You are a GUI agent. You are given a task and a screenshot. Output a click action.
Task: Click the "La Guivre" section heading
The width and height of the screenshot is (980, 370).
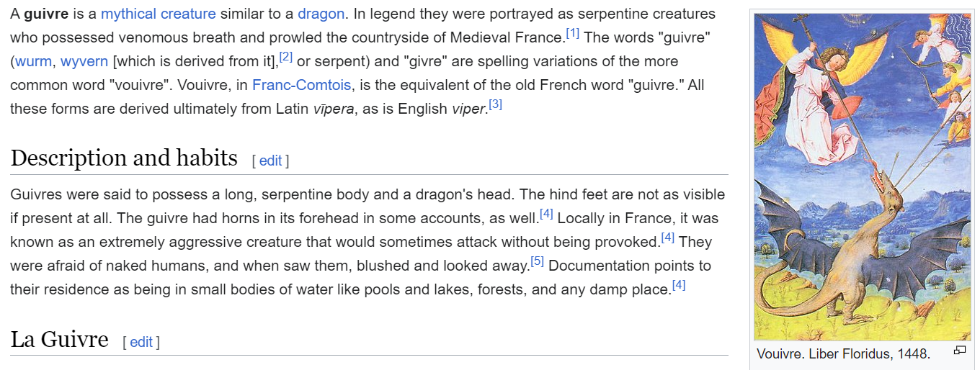(x=60, y=339)
